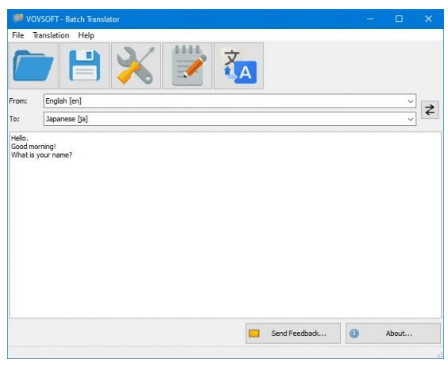The image size is (448, 365).
Task: Open the Translation menu
Action: click(51, 35)
